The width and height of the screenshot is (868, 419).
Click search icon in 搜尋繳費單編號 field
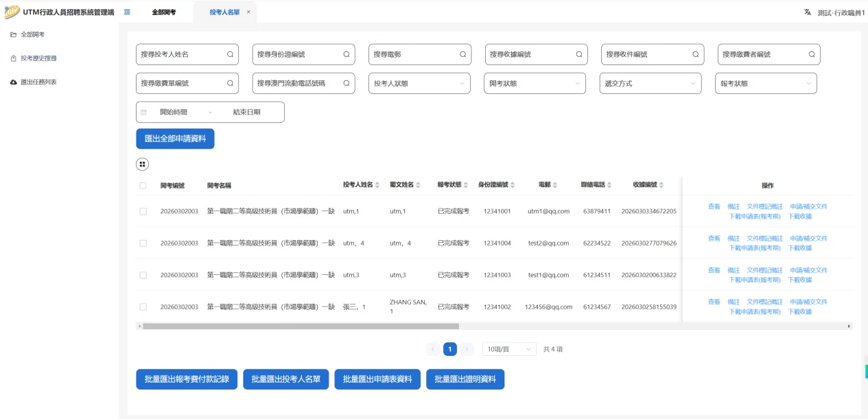coord(231,83)
